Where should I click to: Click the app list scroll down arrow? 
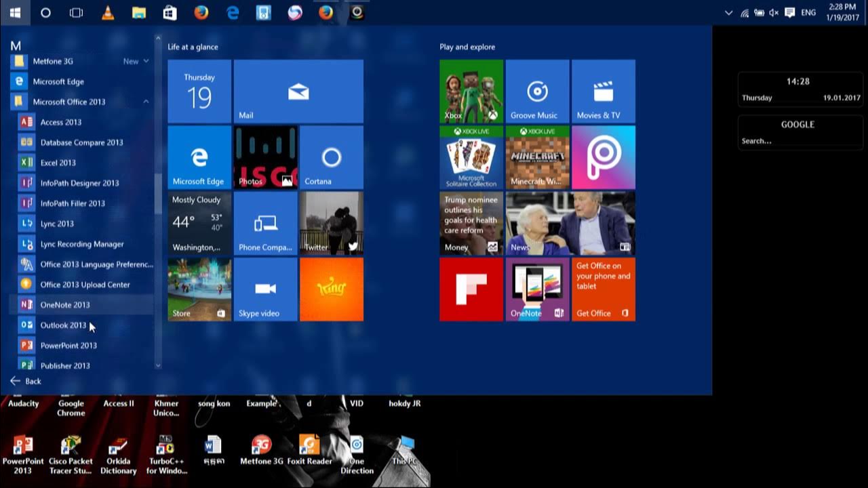[158, 365]
